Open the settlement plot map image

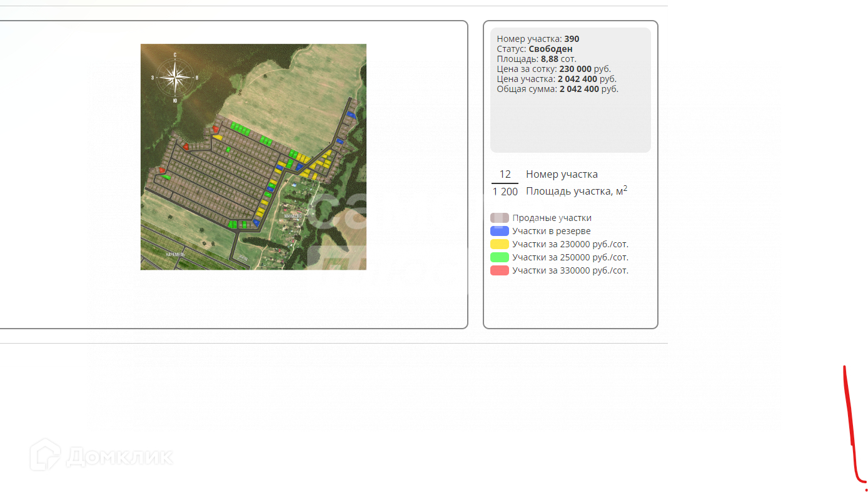[253, 157]
